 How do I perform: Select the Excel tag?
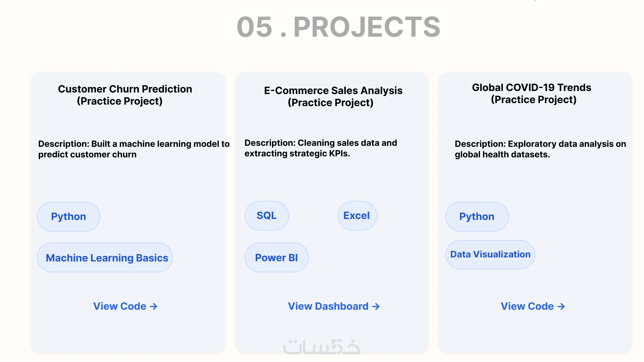357,215
